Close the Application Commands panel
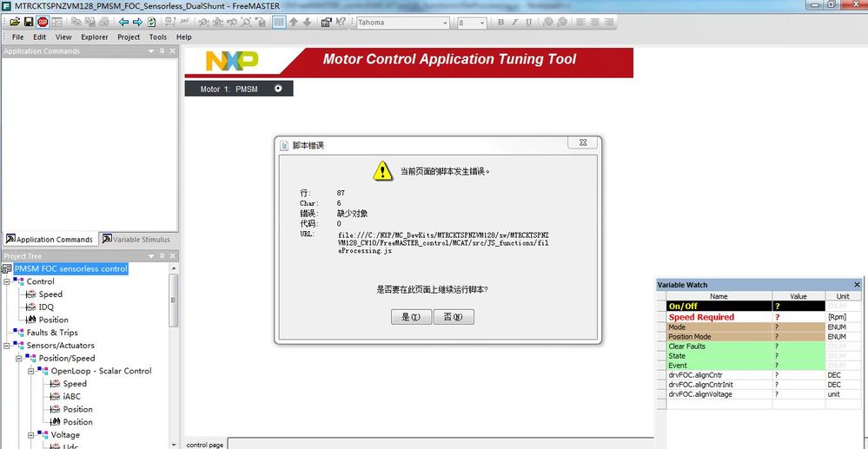The image size is (868, 449). click(173, 51)
